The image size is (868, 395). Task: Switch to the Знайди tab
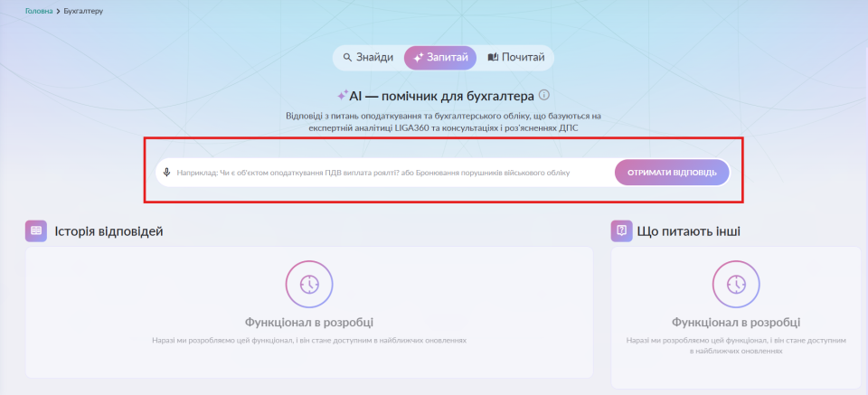point(368,58)
